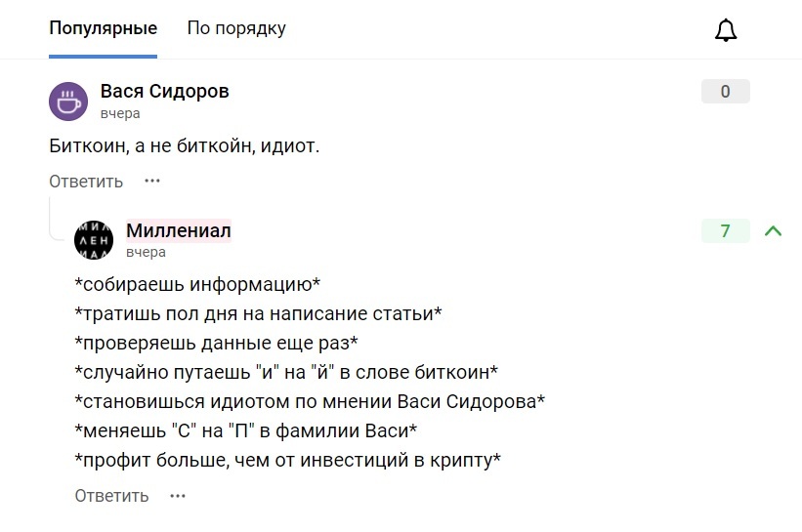Click the notification bell icon
The image size is (802, 532).
point(725,30)
